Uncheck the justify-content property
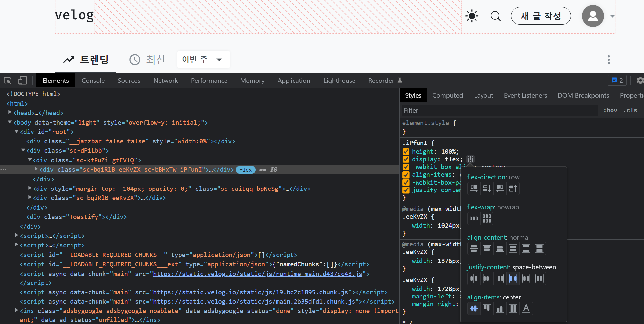 coord(406,190)
